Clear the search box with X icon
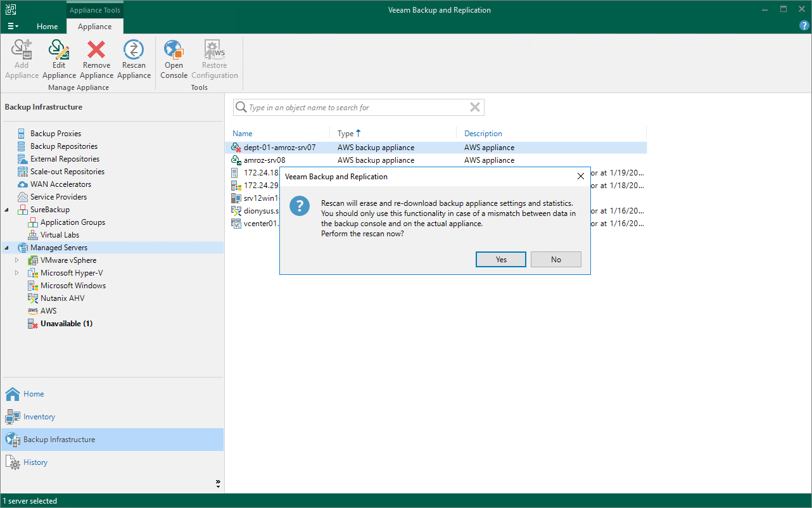 (475, 108)
